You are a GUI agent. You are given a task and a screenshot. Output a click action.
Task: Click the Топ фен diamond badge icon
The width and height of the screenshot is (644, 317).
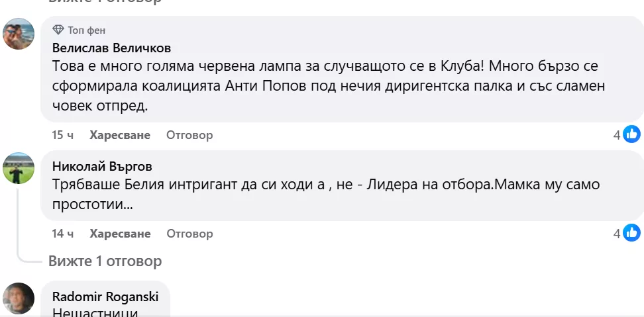pos(58,30)
